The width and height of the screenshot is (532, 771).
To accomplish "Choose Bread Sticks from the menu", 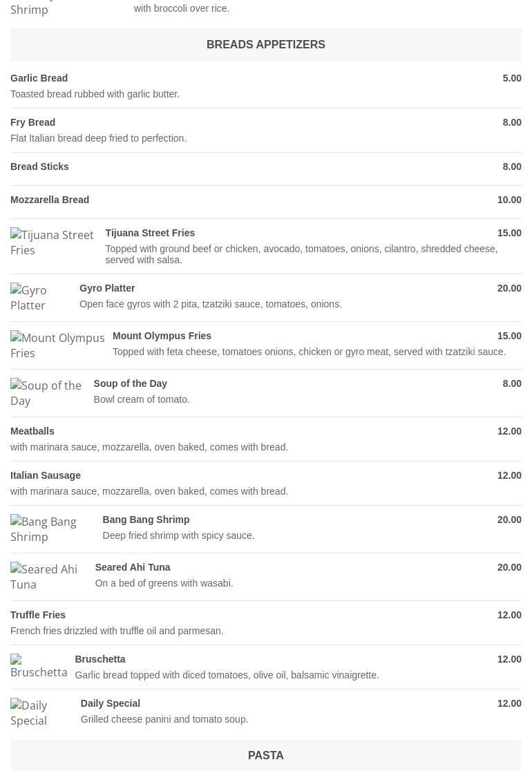I will pyautogui.click(x=40, y=166).
